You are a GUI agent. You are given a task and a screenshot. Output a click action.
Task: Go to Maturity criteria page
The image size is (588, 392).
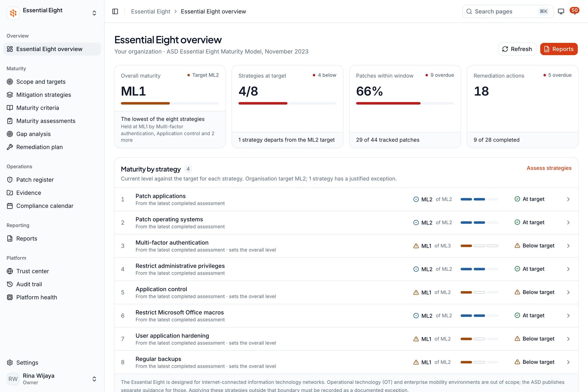point(52,108)
